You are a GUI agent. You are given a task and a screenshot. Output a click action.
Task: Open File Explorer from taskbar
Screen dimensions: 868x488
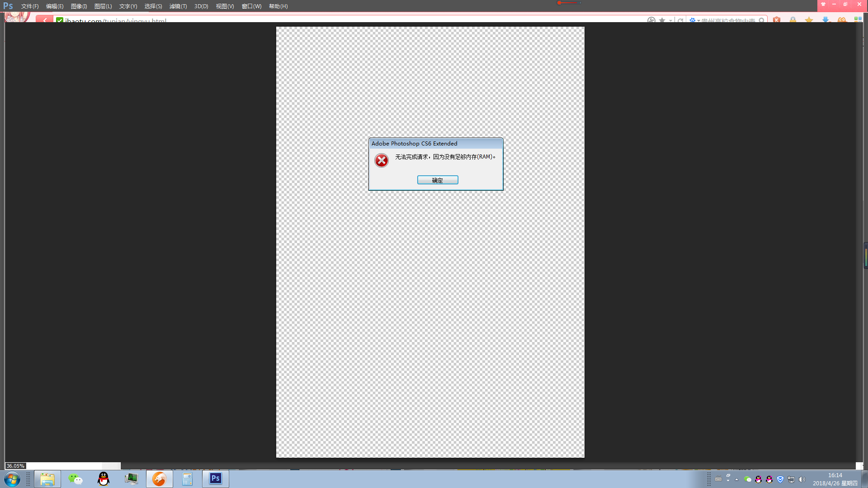pyautogui.click(x=47, y=479)
